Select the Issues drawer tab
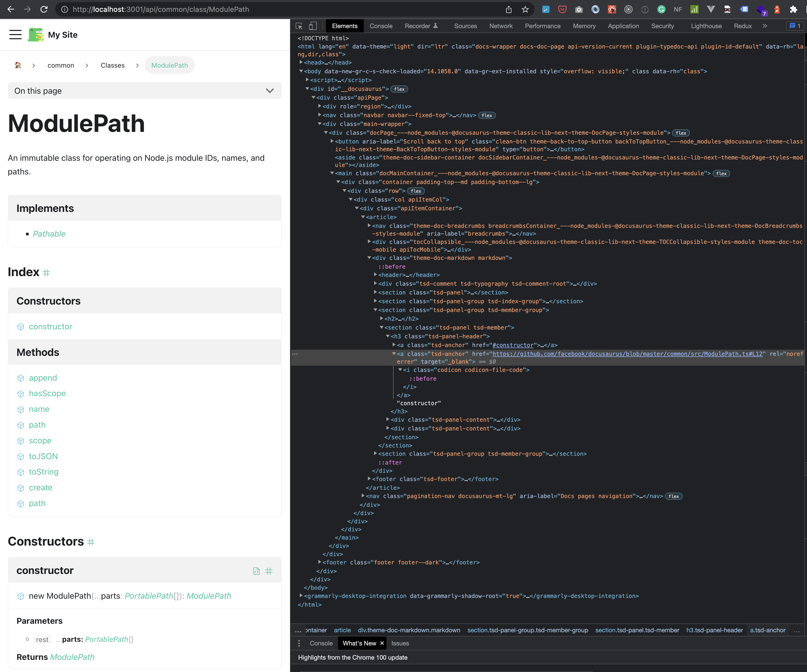The height and width of the screenshot is (672, 807). coord(400,643)
